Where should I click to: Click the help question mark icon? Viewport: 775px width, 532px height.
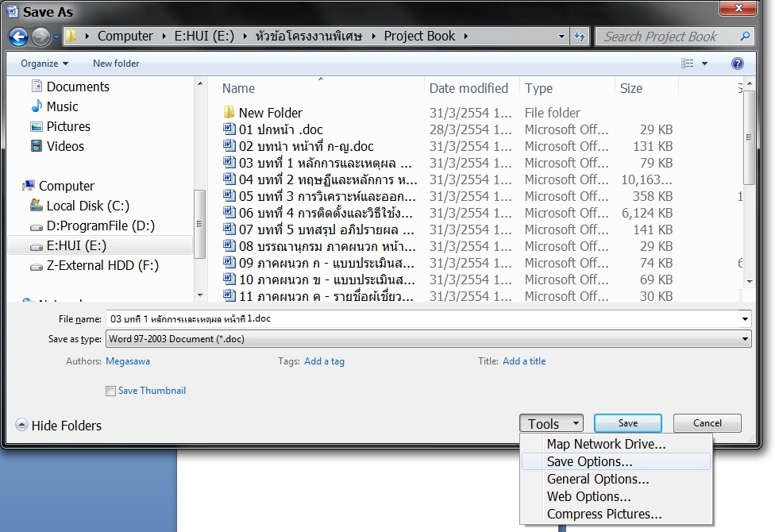(737, 64)
